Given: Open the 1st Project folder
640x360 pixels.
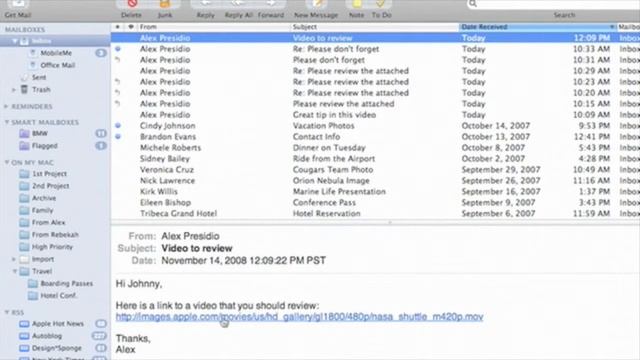Looking at the screenshot, I should tap(49, 174).
